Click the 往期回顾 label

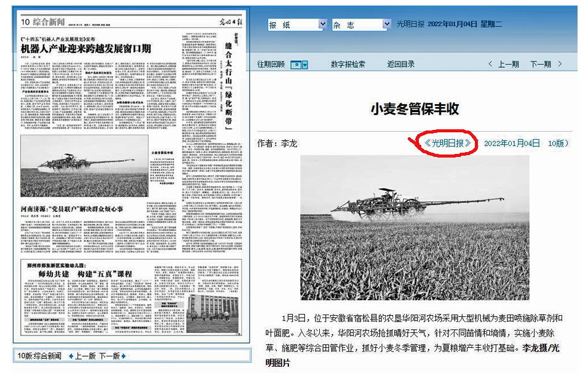point(271,65)
